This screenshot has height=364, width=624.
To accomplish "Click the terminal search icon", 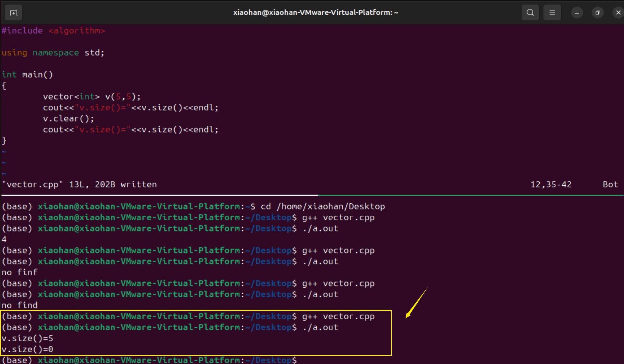I will click(530, 13).
